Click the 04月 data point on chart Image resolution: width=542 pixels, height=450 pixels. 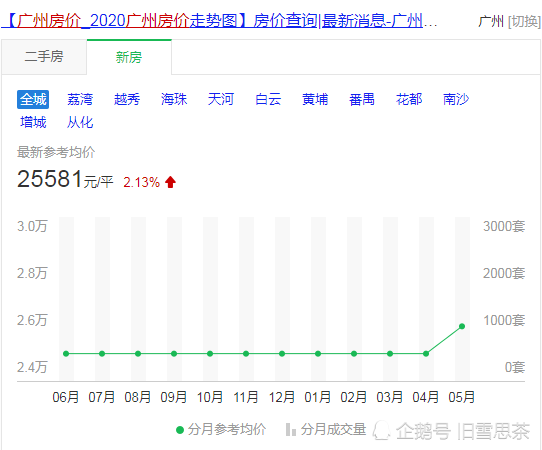coord(426,354)
